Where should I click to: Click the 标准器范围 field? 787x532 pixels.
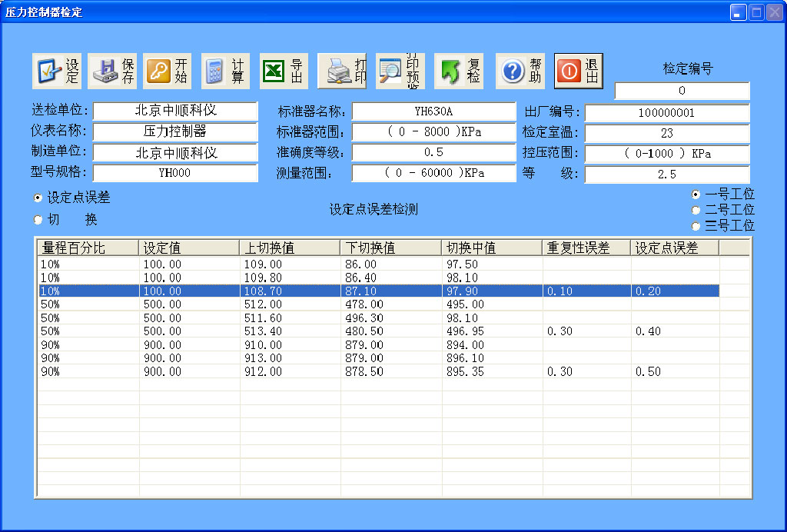(x=433, y=132)
